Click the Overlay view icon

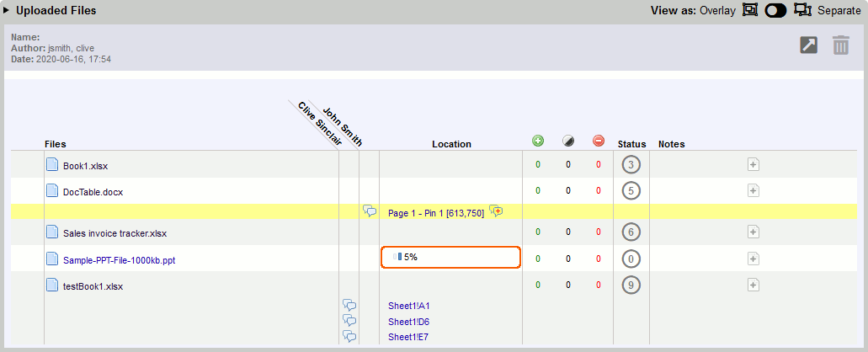pyautogui.click(x=750, y=11)
